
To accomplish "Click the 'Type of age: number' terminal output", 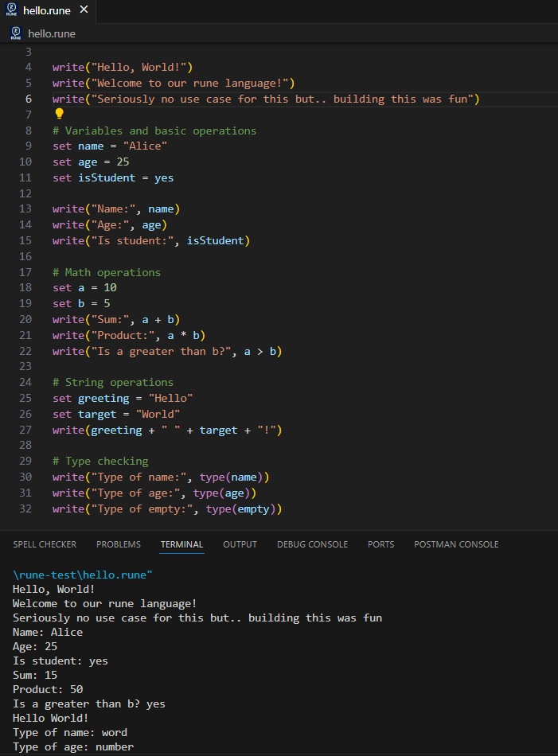I will pyautogui.click(x=73, y=746).
